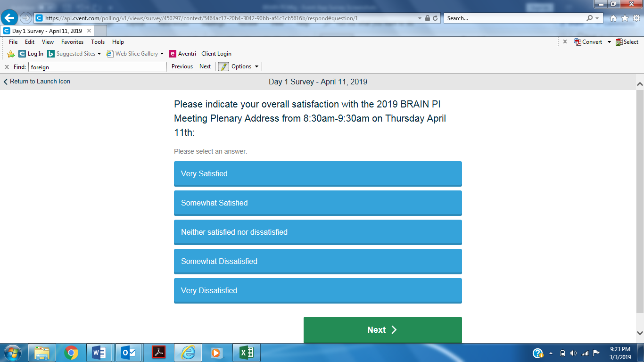644x362 pixels.
Task: Open the address bar dropdown arrow
Action: pos(420,18)
